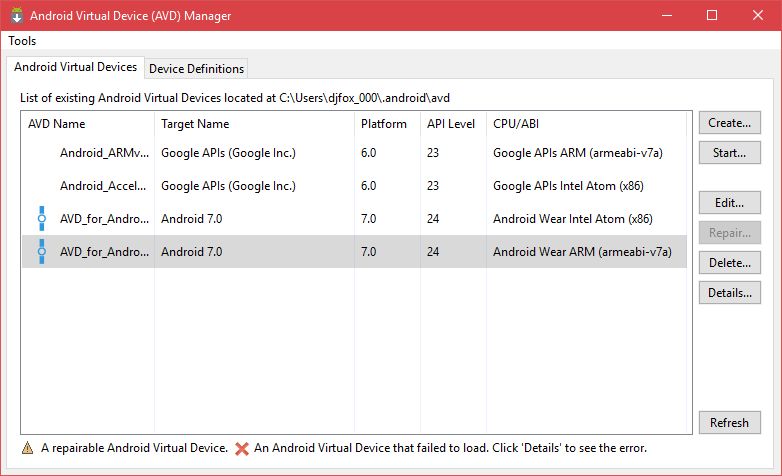Switch to the Device Definitions tab
The width and height of the screenshot is (782, 476).
[x=196, y=69]
